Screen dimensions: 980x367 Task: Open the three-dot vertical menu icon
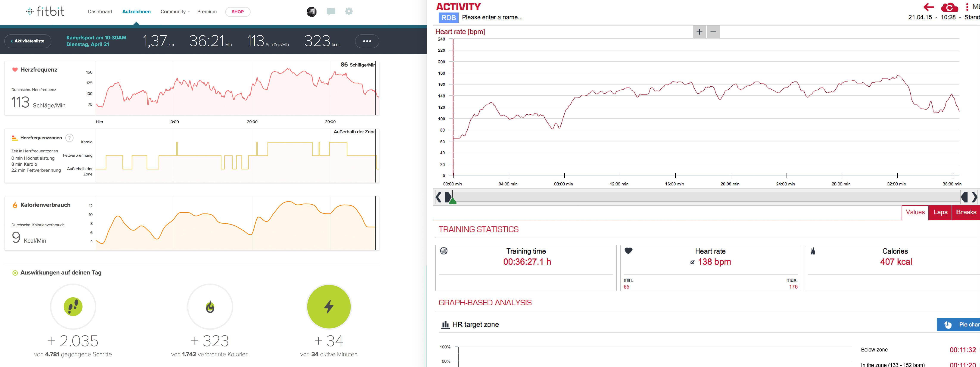(967, 7)
